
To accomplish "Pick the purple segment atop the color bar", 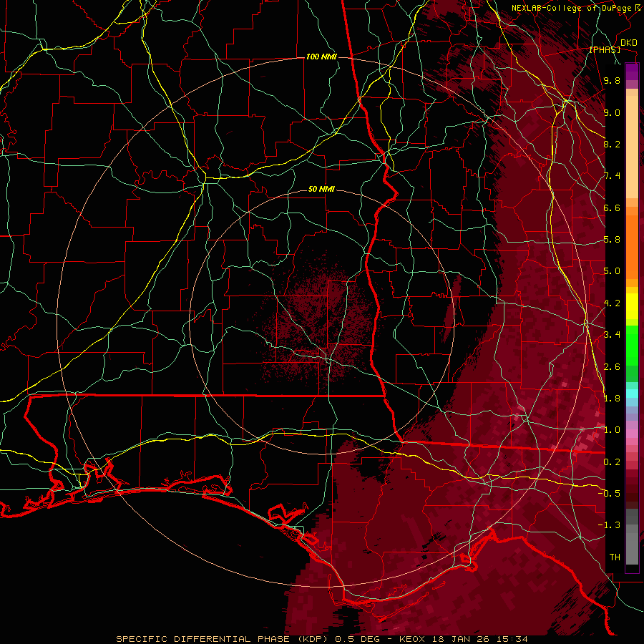I will 632,72.
